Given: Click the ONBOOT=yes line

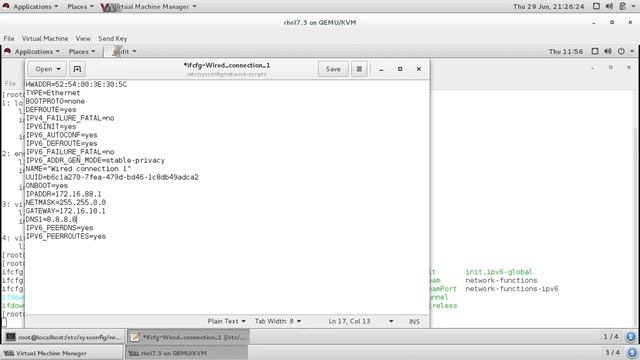Looking at the screenshot, I should tap(47, 186).
